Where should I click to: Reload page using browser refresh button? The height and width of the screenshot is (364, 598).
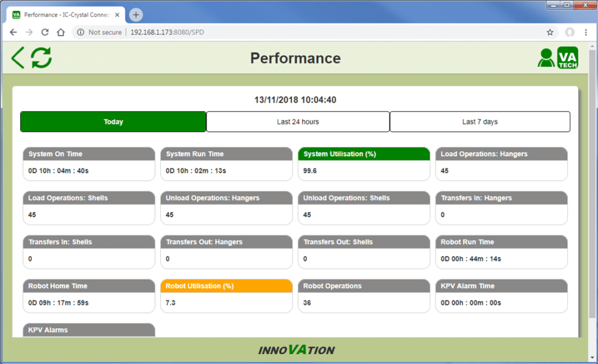45,33
